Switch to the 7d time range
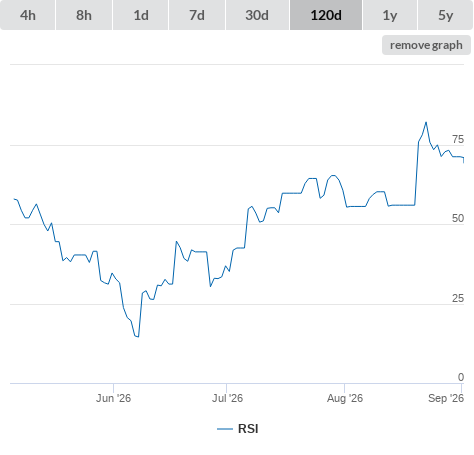Image resolution: width=474 pixels, height=455 pixels. pyautogui.click(x=197, y=15)
